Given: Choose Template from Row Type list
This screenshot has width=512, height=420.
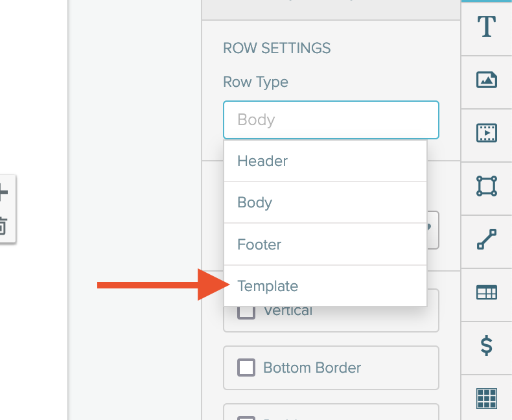Looking at the screenshot, I should [325, 286].
